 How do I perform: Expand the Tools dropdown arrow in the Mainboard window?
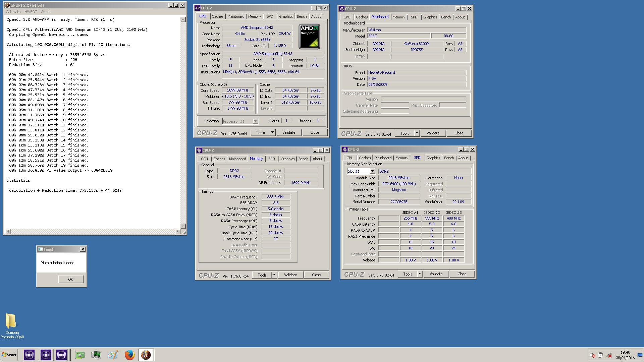coord(417,133)
